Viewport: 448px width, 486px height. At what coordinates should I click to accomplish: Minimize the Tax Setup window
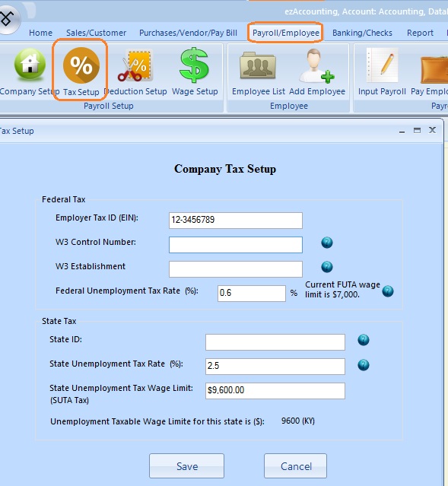tap(402, 131)
